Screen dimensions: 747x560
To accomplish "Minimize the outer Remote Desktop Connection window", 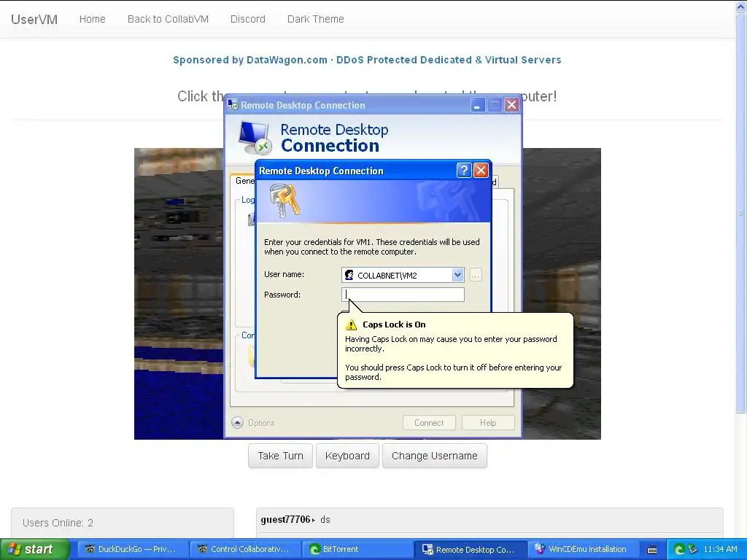I will coord(477,105).
